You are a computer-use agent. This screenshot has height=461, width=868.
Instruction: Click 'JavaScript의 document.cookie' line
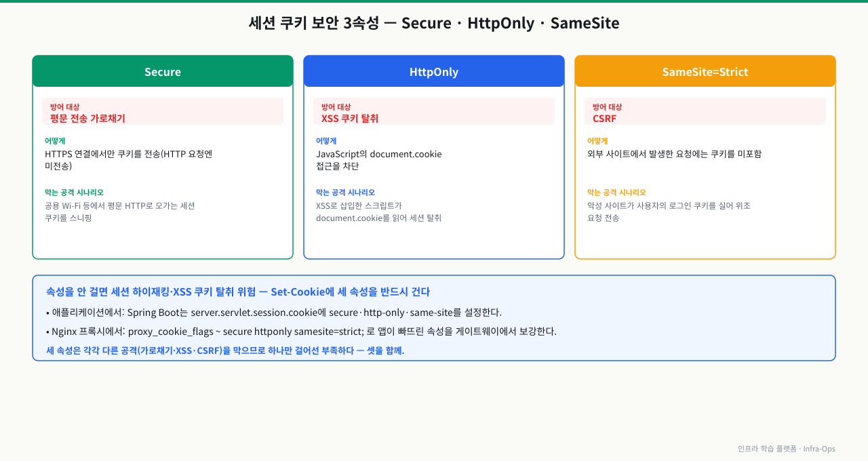point(378,154)
